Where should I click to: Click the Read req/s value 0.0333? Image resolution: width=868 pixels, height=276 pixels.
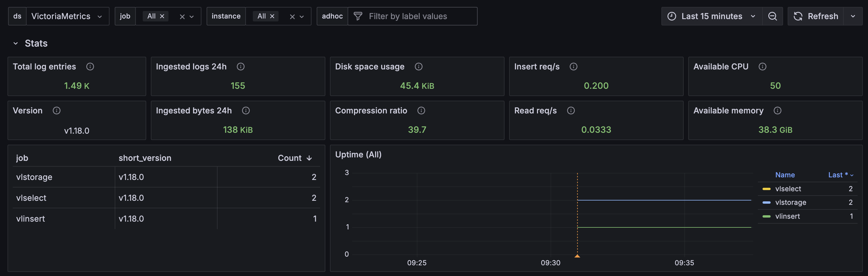click(596, 130)
